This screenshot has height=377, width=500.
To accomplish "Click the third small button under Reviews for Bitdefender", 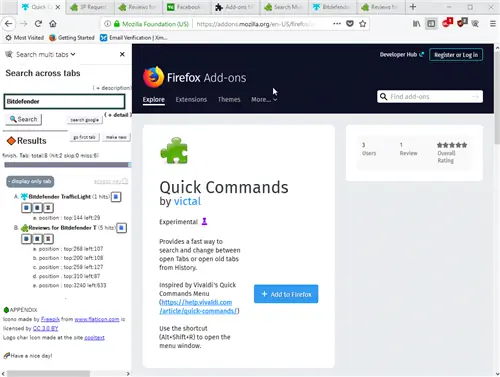I will [48, 239].
